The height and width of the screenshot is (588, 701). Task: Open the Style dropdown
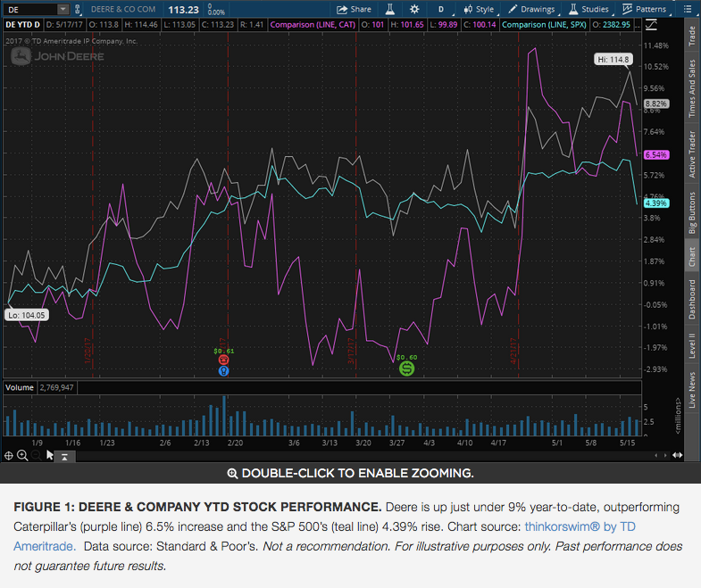click(479, 10)
